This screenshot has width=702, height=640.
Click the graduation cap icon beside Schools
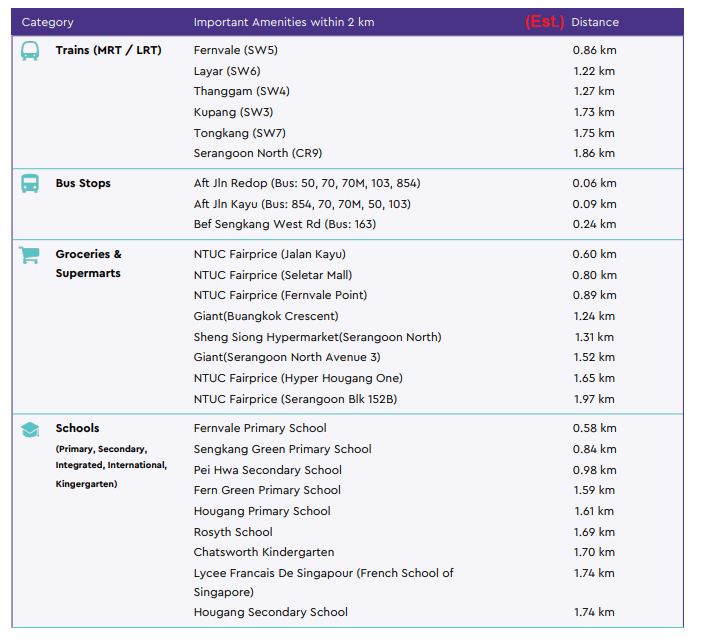click(x=30, y=430)
